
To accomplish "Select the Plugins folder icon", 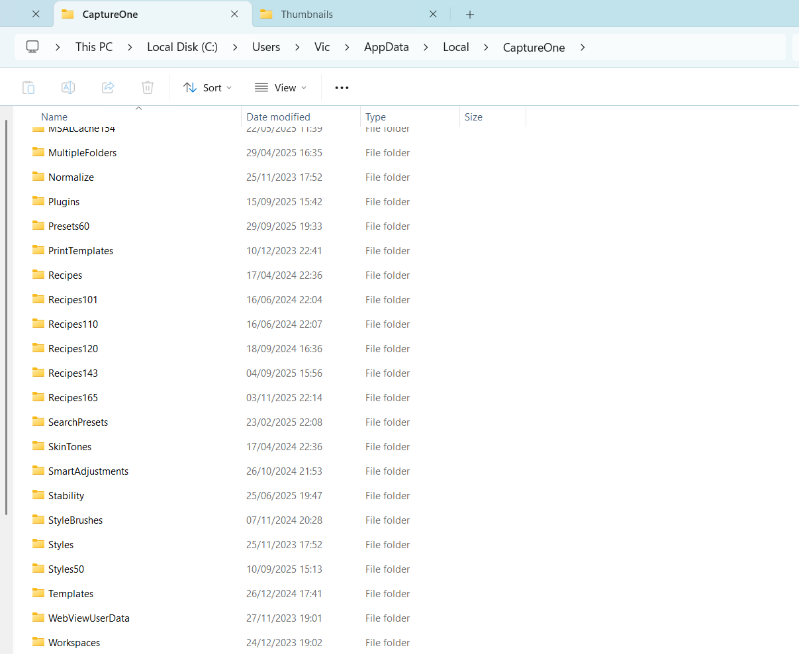I will (x=39, y=201).
